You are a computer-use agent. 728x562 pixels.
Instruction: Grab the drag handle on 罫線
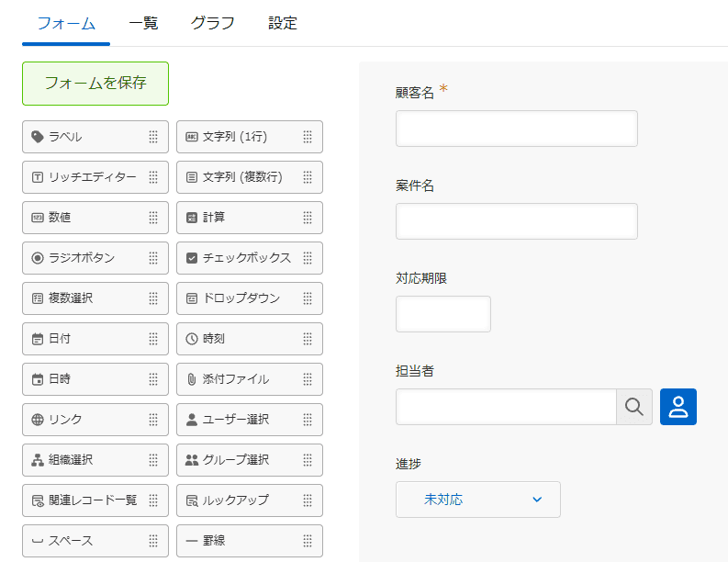coord(308,541)
